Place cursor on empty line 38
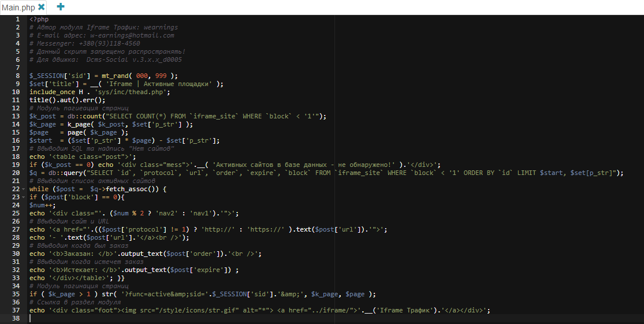The height and width of the screenshot is (324, 644). tap(173, 318)
